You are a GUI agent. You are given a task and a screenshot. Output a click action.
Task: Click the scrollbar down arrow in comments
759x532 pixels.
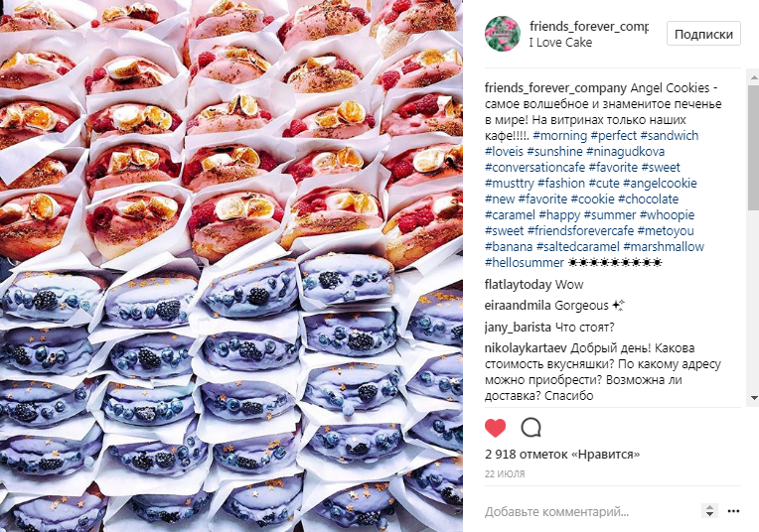pos(754,398)
